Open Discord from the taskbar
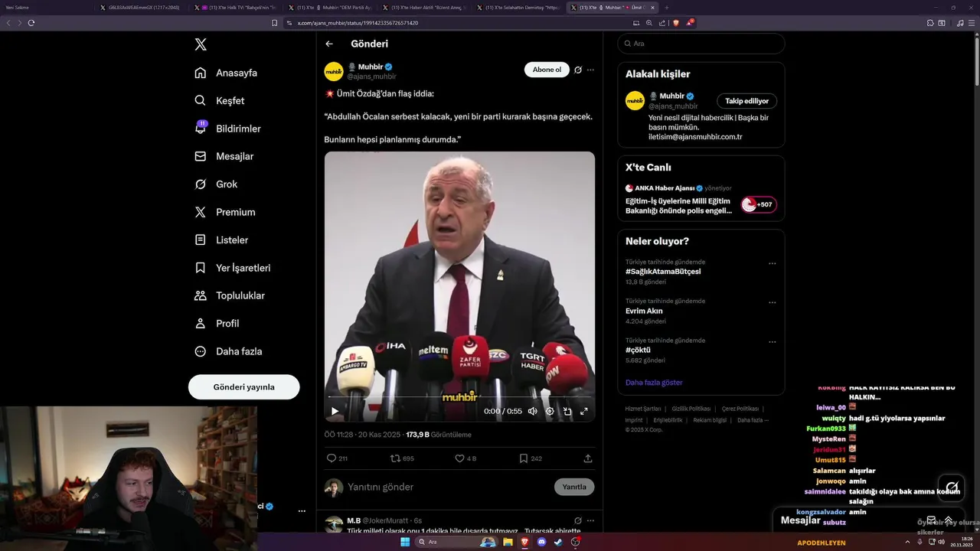The width and height of the screenshot is (980, 551). (x=541, y=542)
